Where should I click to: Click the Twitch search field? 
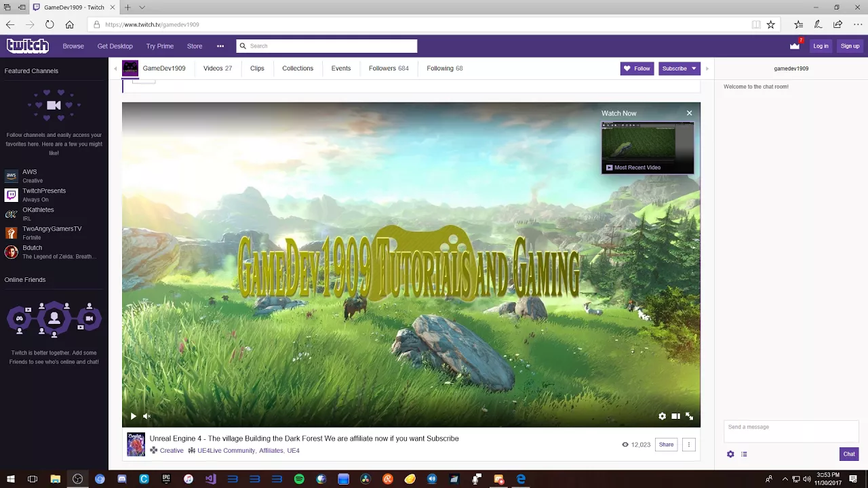point(326,46)
